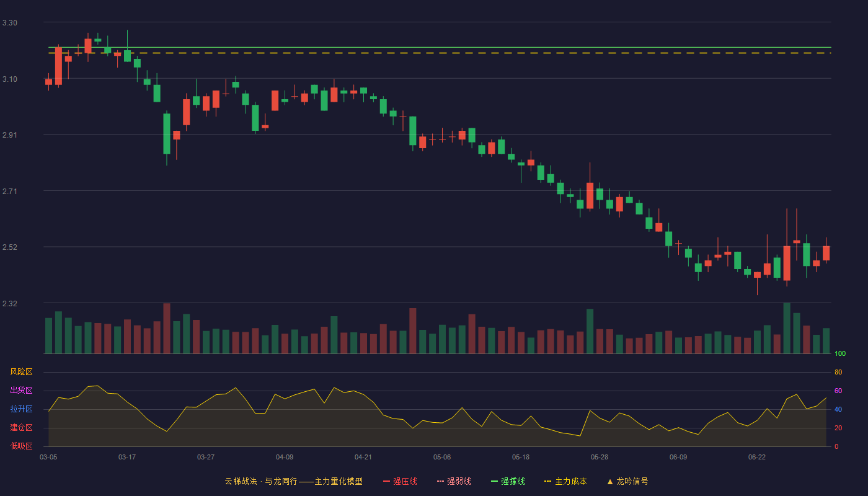This screenshot has width=868, height=496.
Task: Click the 低吸区 zone label
Action: [21, 446]
